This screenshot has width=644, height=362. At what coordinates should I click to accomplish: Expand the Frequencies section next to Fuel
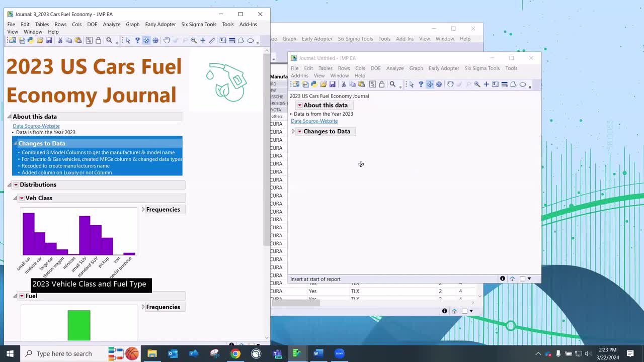(x=143, y=307)
